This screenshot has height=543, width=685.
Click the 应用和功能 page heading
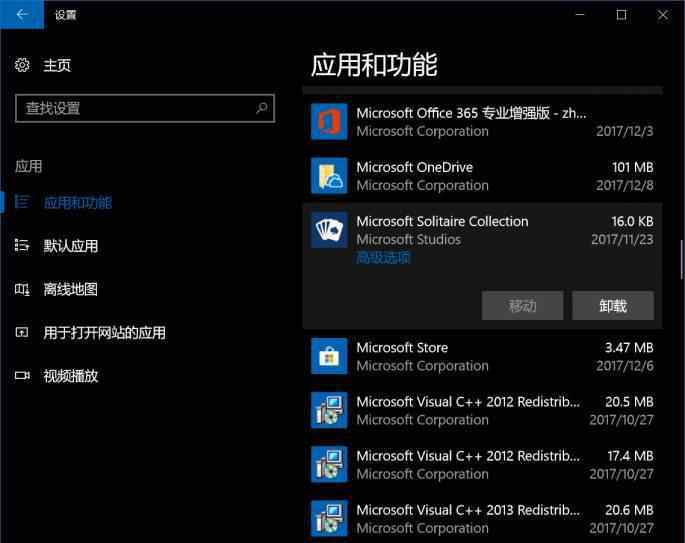pyautogui.click(x=374, y=65)
